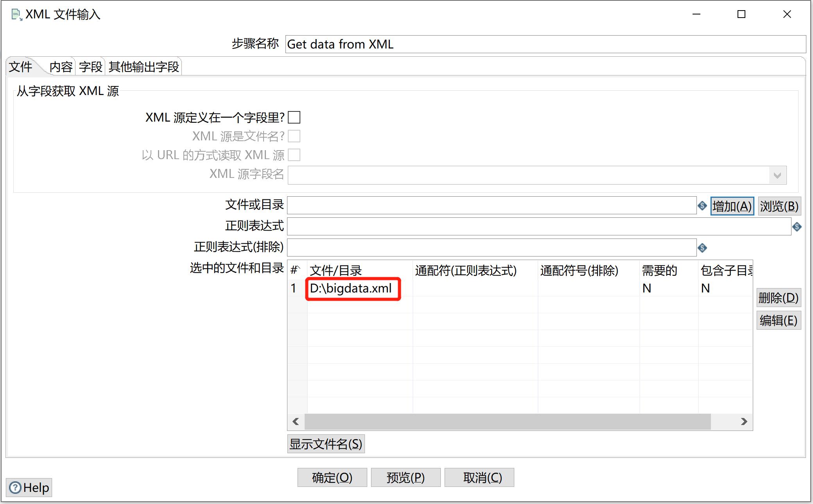This screenshot has height=504, width=813.
Task: Confirm with the 确定(O) button
Action: (x=332, y=477)
